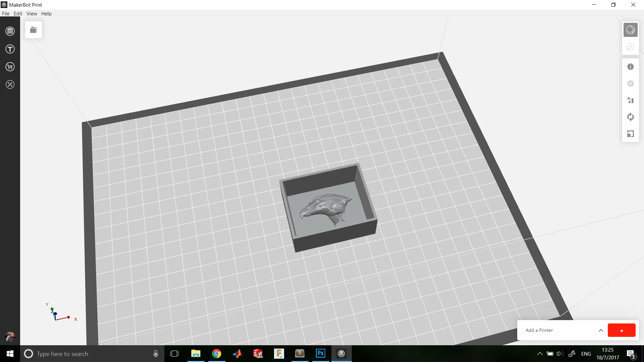This screenshot has width=644, height=362.
Task: Open the Thingiverse sidebar icon
Action: (10, 49)
